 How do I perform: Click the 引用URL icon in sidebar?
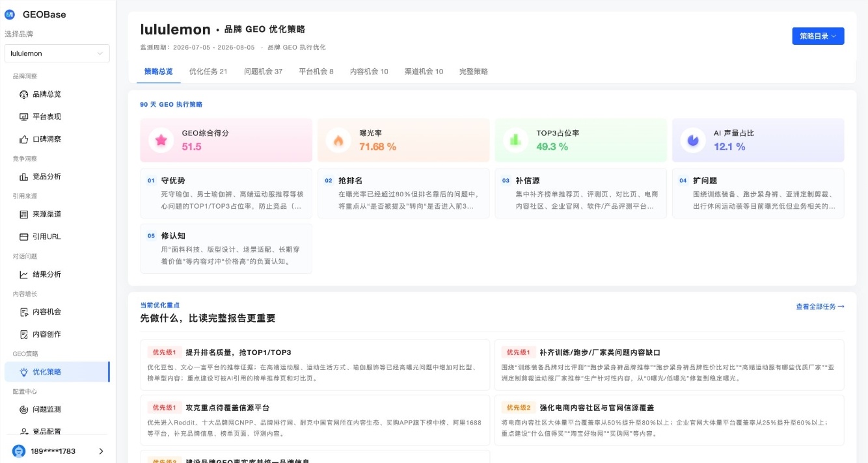(24, 237)
